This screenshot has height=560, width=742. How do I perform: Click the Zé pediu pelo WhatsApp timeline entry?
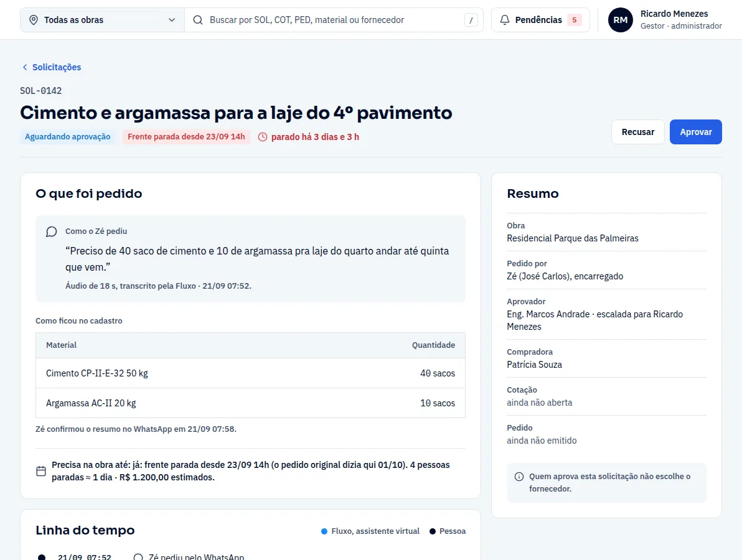[196, 557]
